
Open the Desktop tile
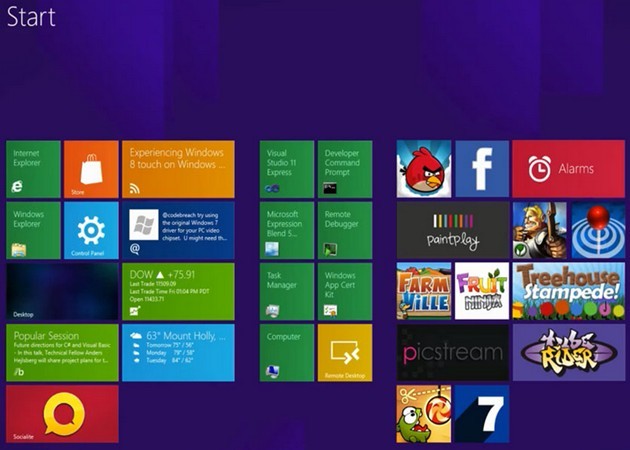(62, 292)
